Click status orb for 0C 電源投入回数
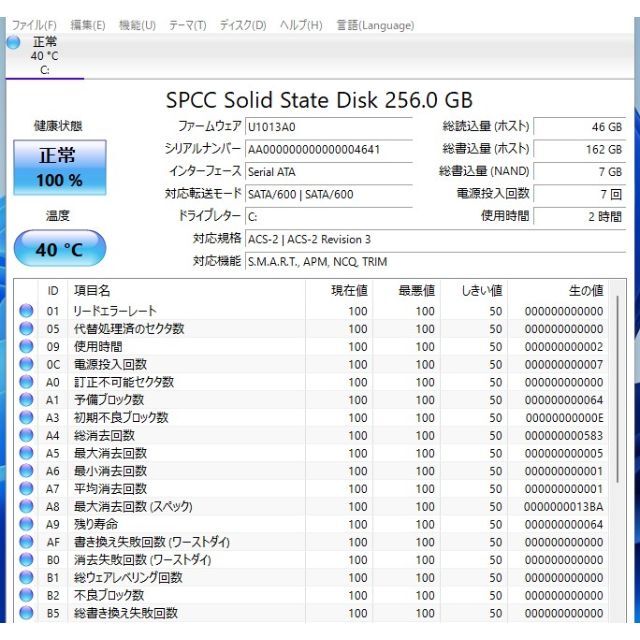Screen dimensions: 640x640 coord(26,364)
